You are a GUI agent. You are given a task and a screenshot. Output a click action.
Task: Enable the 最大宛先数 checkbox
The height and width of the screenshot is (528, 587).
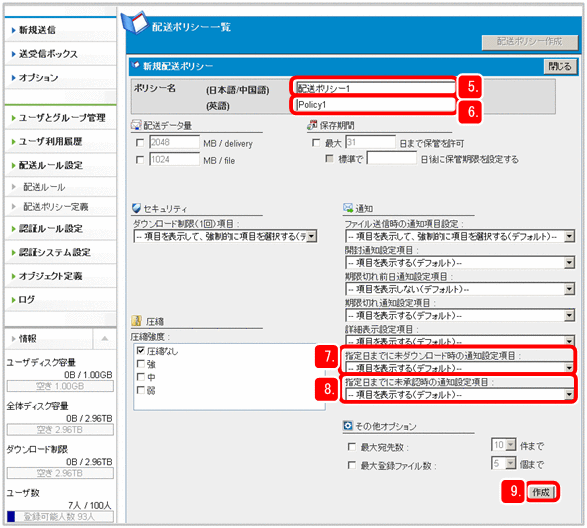click(352, 447)
